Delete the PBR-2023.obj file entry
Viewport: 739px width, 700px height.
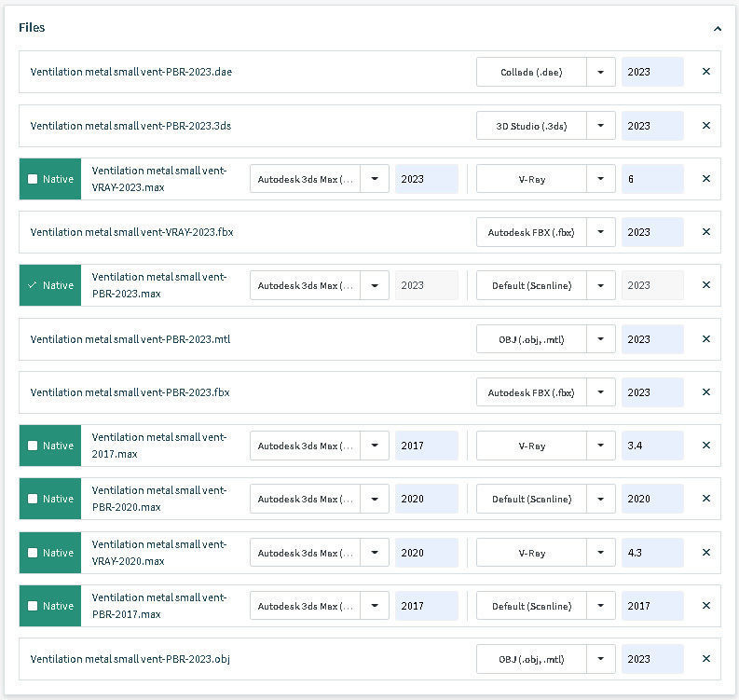pos(705,659)
